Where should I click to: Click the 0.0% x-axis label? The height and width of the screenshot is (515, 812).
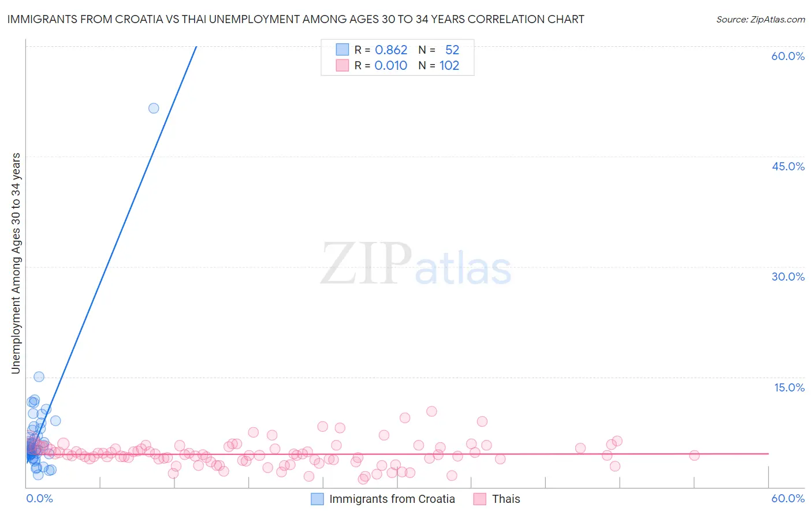coord(40,498)
